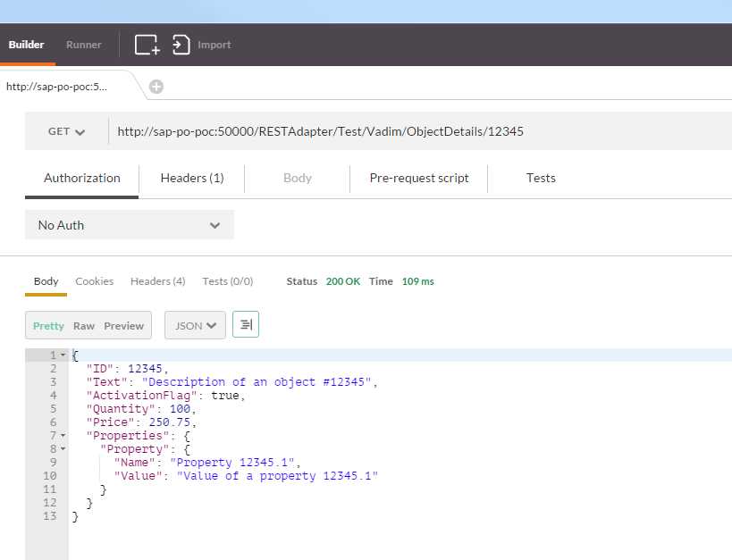Click the 109 ms time value
The height and width of the screenshot is (560, 732).
click(x=417, y=281)
